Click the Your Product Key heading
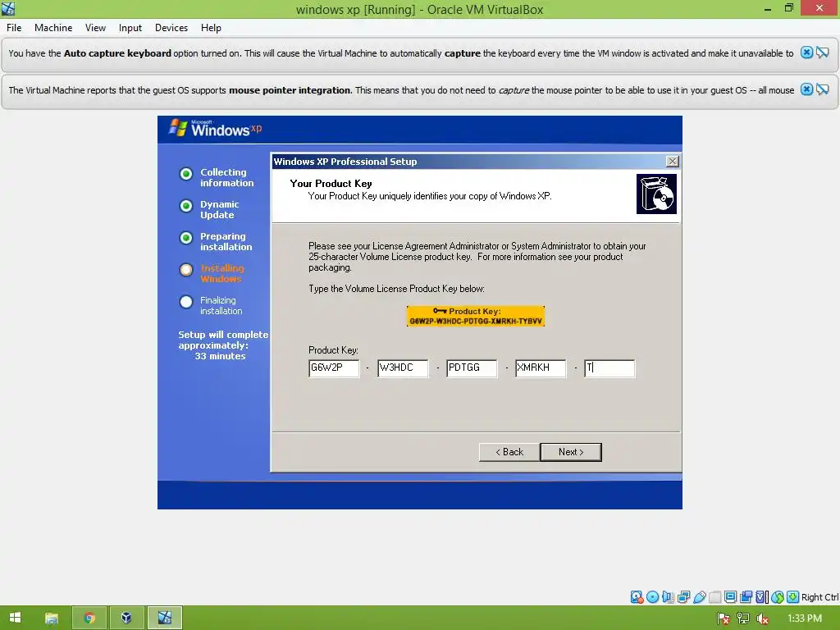This screenshot has width=840, height=630. coord(331,183)
